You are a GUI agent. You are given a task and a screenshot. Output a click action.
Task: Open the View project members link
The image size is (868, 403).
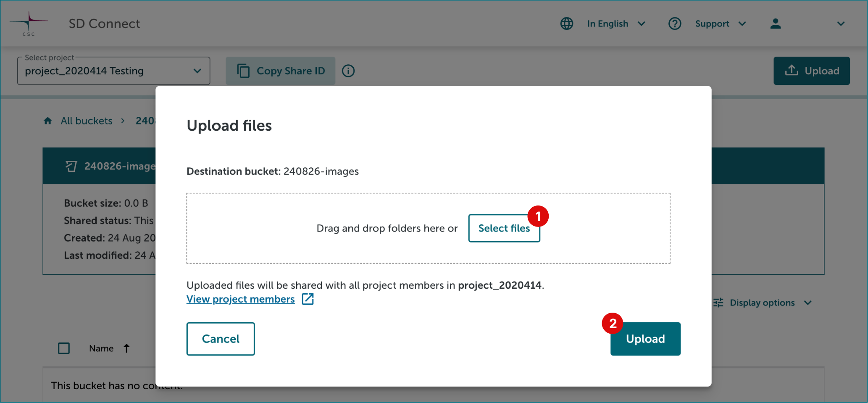point(241,299)
